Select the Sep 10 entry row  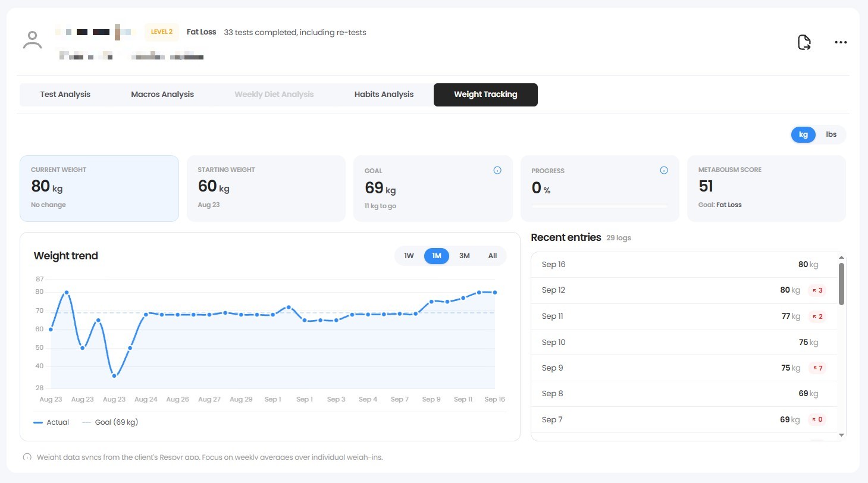tap(684, 343)
